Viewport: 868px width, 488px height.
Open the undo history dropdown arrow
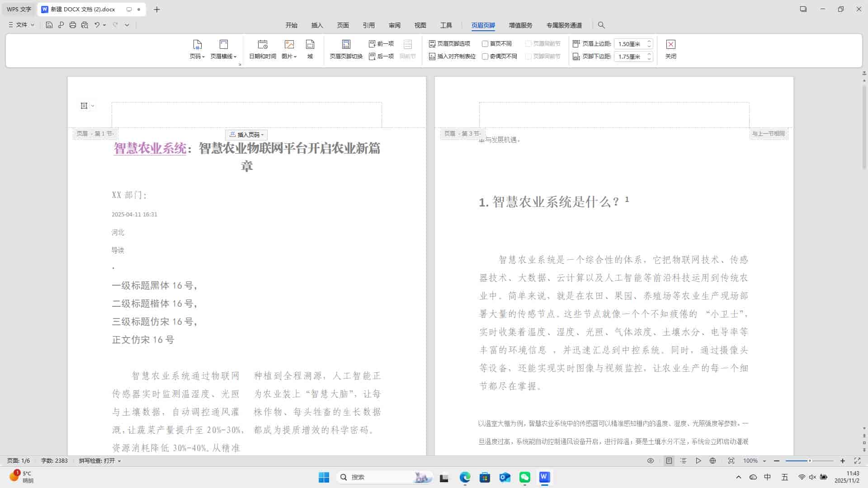(x=104, y=25)
